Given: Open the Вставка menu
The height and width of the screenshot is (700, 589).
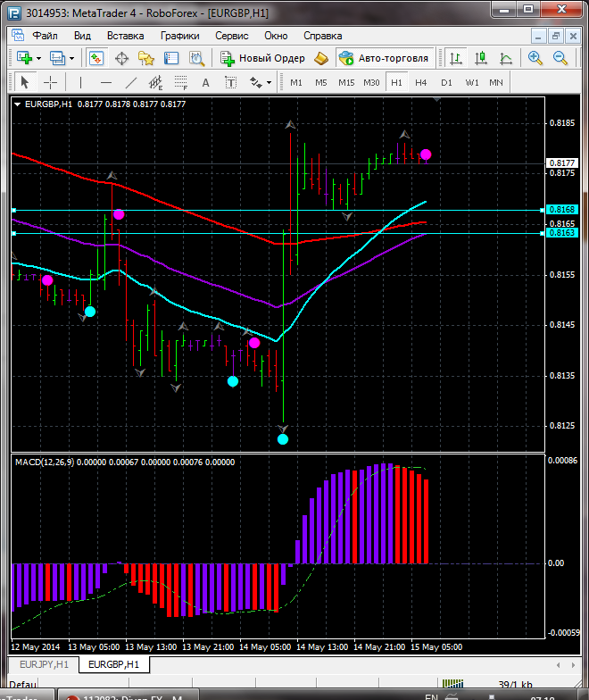Looking at the screenshot, I should (x=125, y=36).
